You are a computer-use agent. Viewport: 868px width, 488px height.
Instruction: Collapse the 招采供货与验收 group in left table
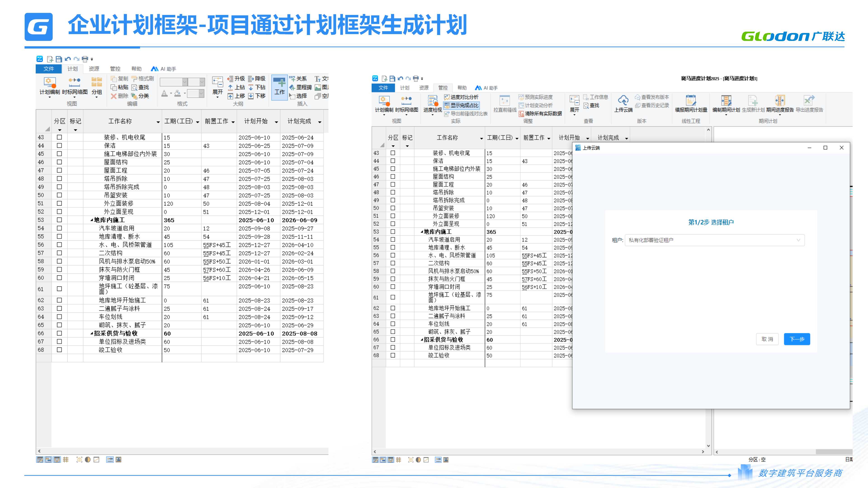coord(92,333)
